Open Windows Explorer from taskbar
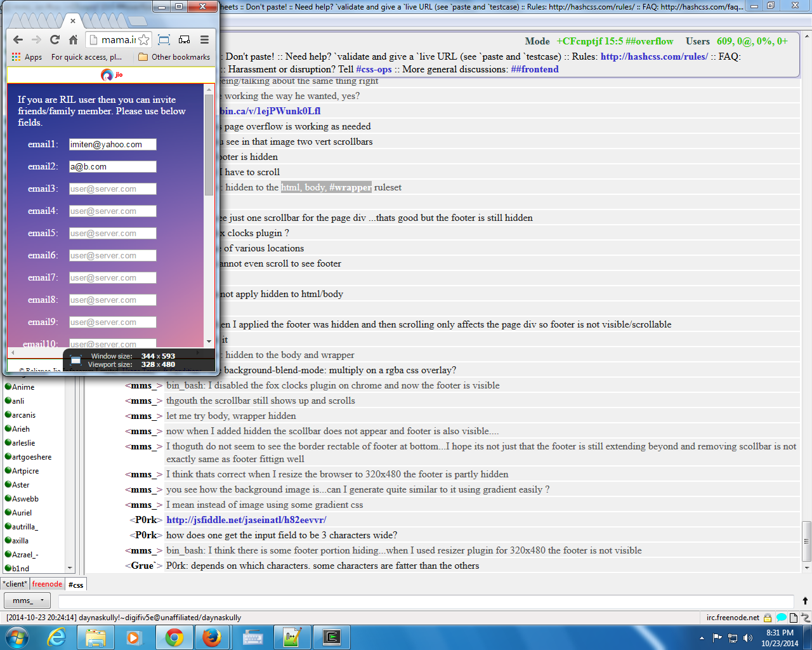The height and width of the screenshot is (650, 812). click(96, 637)
